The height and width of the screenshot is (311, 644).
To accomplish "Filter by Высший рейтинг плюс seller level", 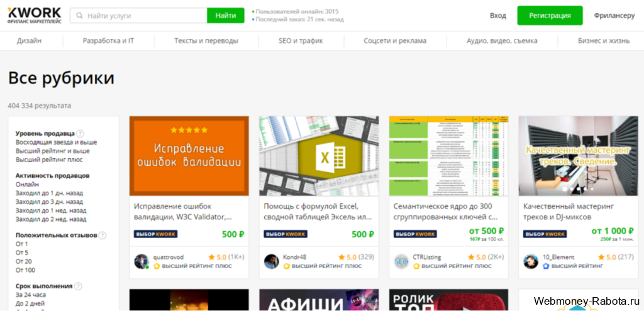I will tap(49, 160).
